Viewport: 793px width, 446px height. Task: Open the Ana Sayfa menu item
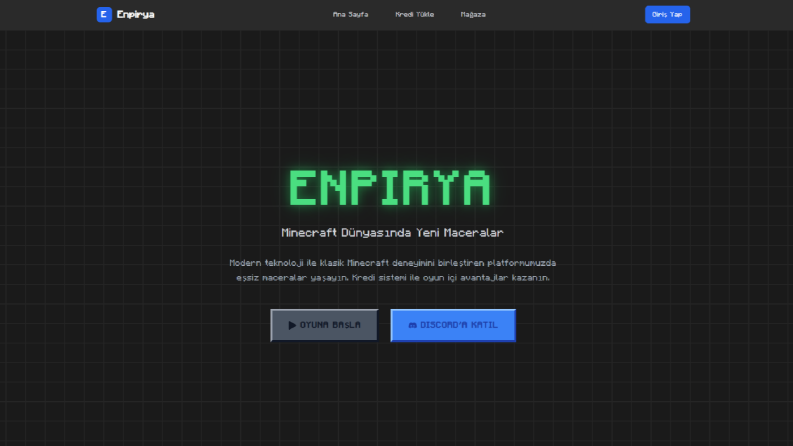point(350,15)
